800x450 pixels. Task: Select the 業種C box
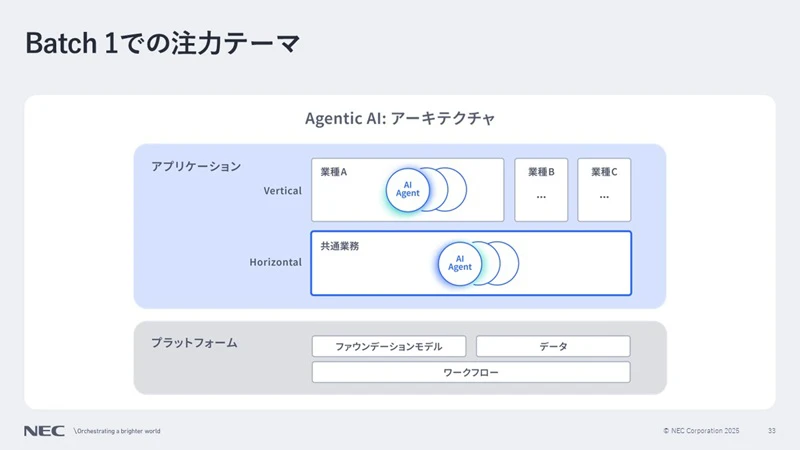coord(604,189)
